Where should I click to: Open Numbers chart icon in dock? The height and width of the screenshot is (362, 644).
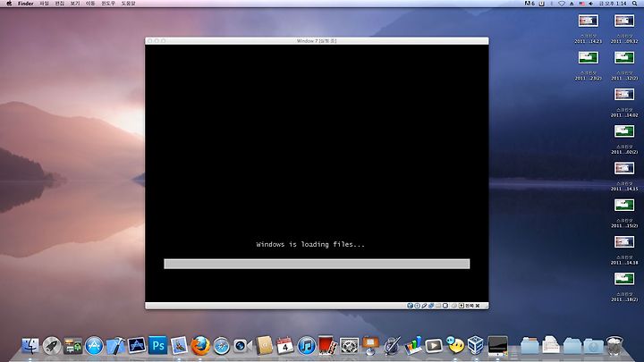[412, 346]
